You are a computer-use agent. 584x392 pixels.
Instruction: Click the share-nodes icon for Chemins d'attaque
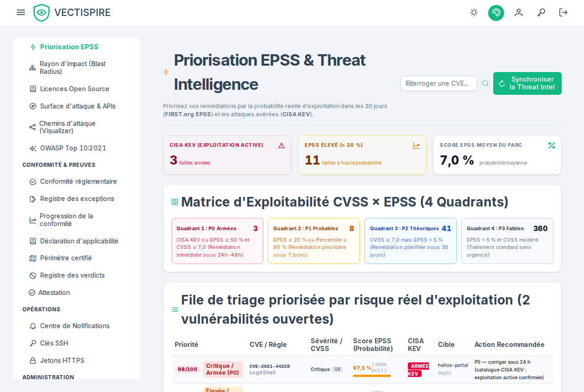(x=32, y=127)
